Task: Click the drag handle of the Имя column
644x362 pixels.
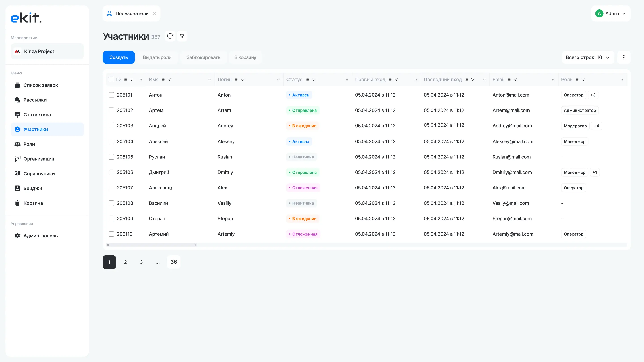Action: [210, 80]
